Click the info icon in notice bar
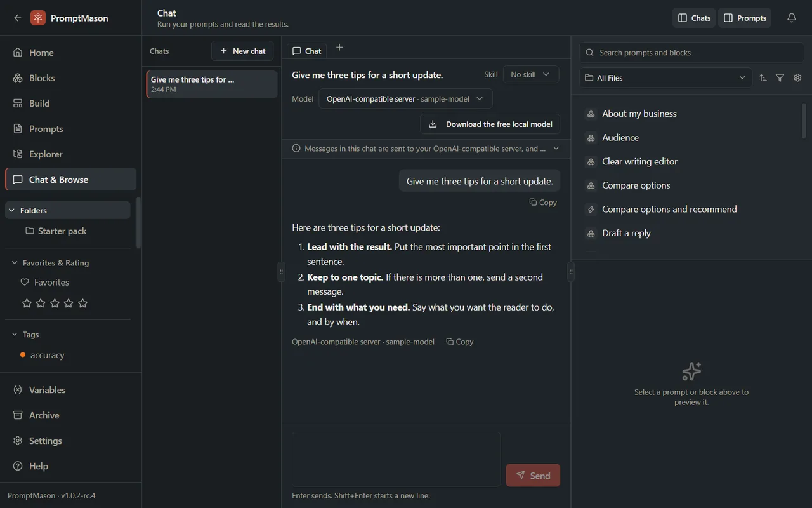The height and width of the screenshot is (508, 812). coord(296,149)
